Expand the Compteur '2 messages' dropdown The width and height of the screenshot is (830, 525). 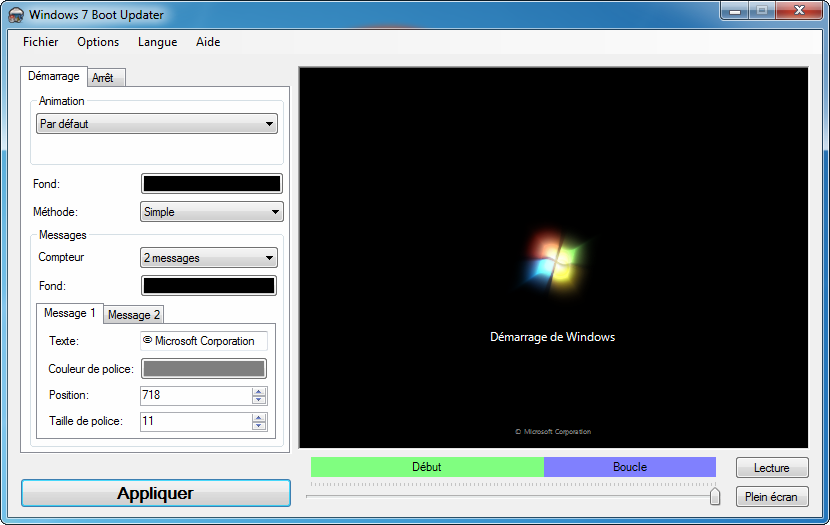click(209, 258)
